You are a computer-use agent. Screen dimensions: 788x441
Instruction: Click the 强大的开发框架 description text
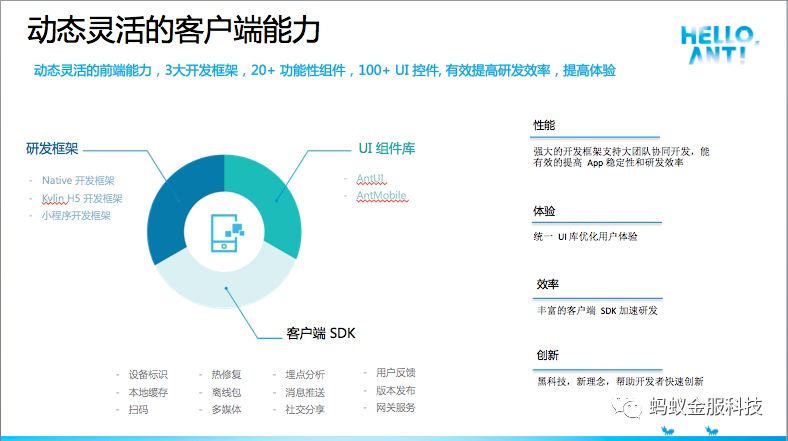tap(621, 157)
